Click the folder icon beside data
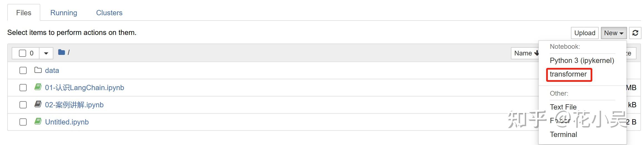The width and height of the screenshot is (644, 145). pos(38,70)
